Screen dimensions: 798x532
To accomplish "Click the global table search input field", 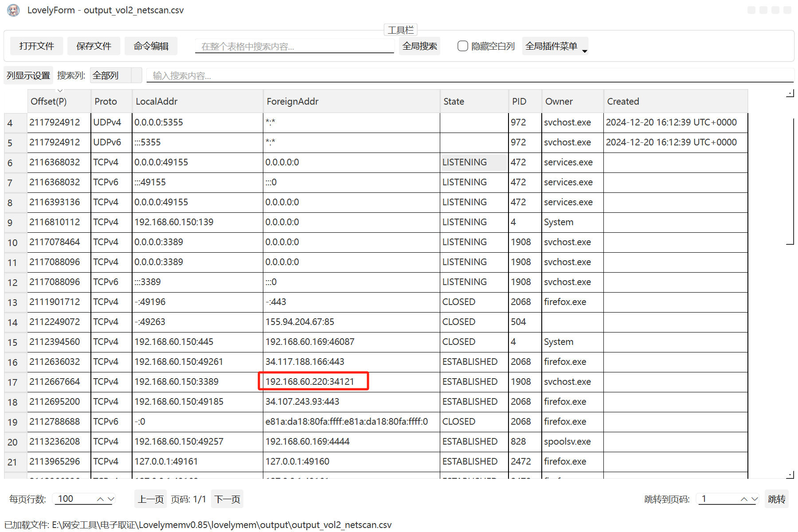I will tap(294, 46).
